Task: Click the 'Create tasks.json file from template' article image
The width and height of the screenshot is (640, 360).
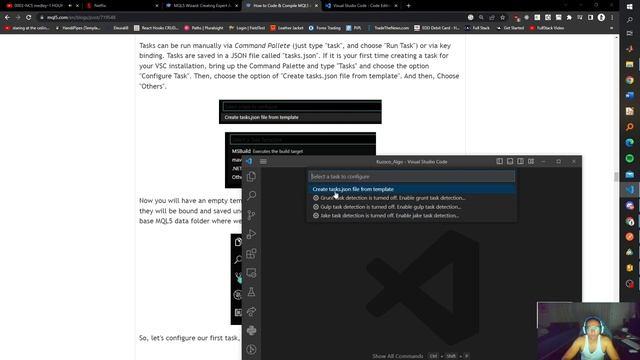Action: 300,112
